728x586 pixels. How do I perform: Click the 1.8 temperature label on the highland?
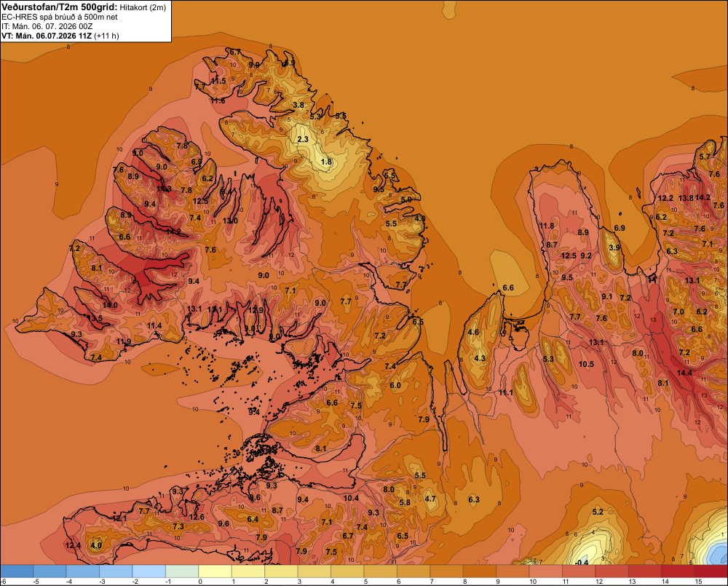click(x=326, y=162)
